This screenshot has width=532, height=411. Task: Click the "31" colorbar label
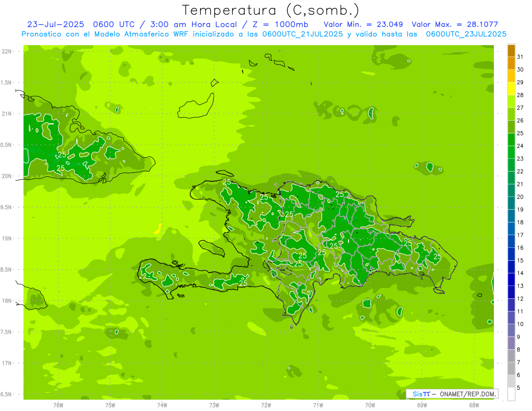520,57
